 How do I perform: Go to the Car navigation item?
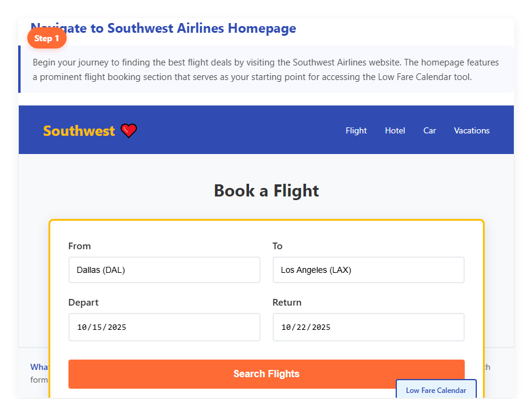point(430,130)
